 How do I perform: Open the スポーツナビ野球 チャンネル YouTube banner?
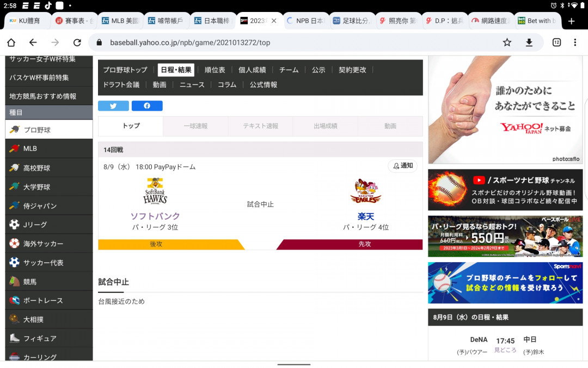[505, 190]
